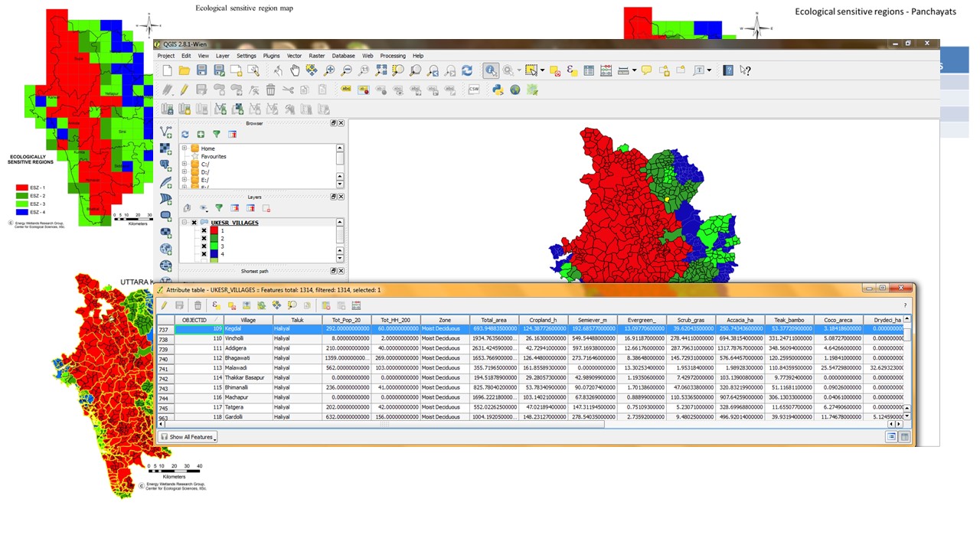Viewport: 980px width, 551px height.
Task: Collapse the UKESR_VILLAGES layer tree
Action: click(185, 223)
